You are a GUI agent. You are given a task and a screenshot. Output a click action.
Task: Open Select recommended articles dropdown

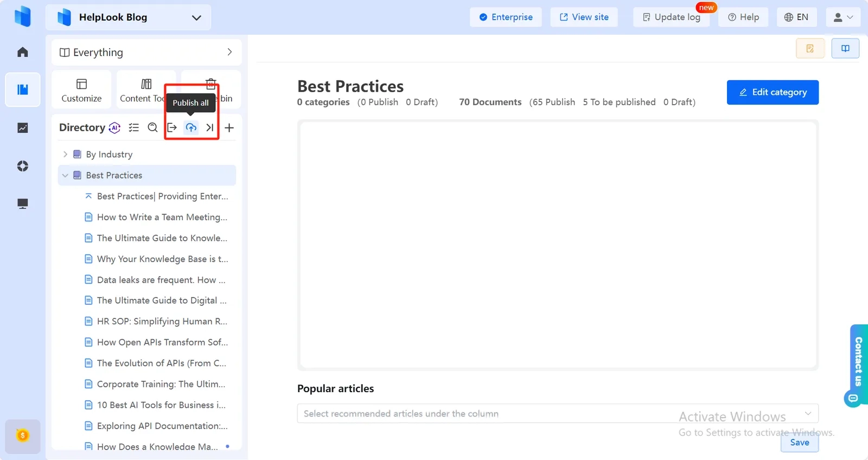coord(558,413)
